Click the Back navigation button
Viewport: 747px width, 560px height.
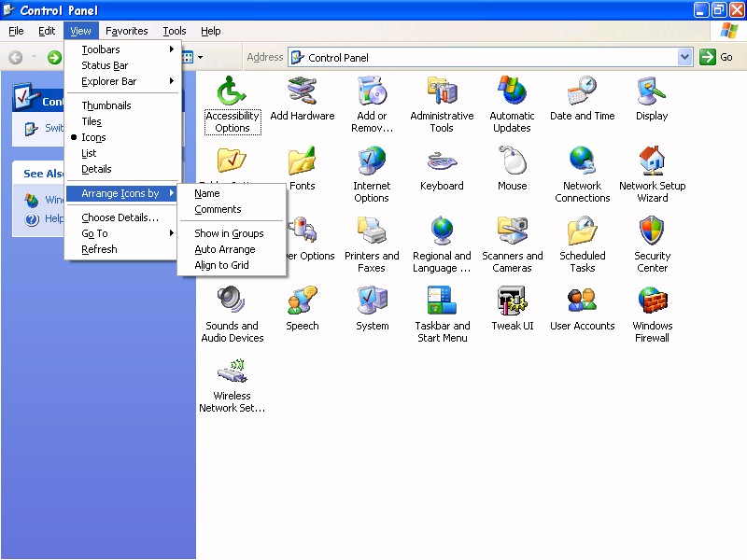click(x=16, y=58)
